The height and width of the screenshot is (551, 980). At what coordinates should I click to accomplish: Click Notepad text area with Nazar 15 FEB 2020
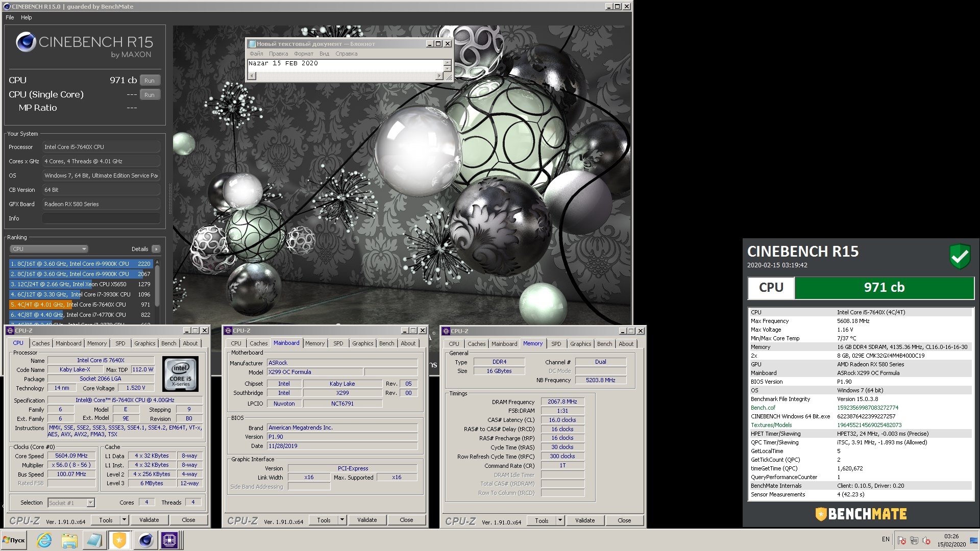[x=345, y=66]
